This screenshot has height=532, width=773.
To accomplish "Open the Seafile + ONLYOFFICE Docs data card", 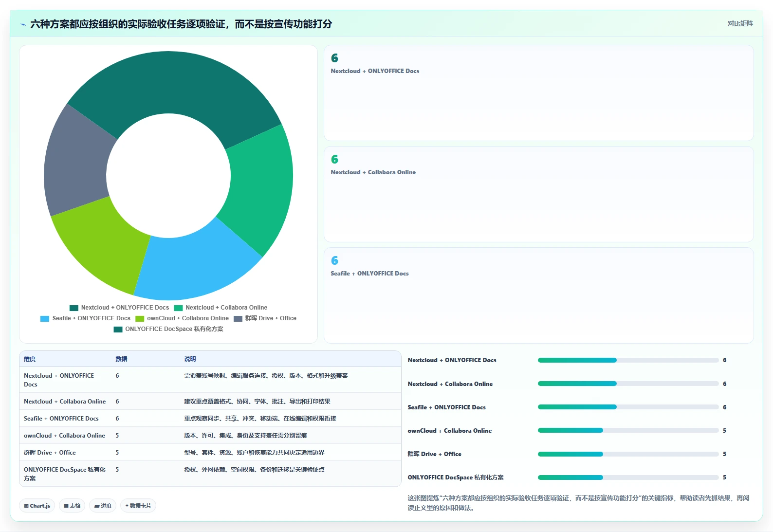I will [538, 295].
